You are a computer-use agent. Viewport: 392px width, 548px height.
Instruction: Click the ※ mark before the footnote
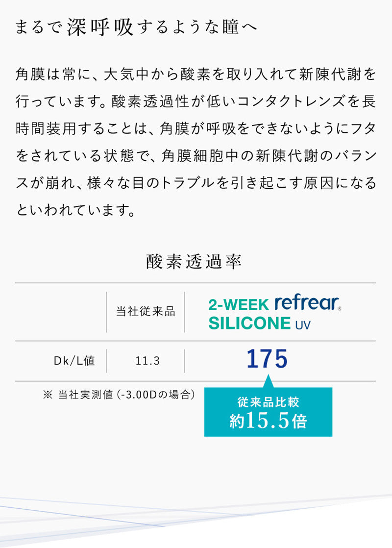pos(47,394)
